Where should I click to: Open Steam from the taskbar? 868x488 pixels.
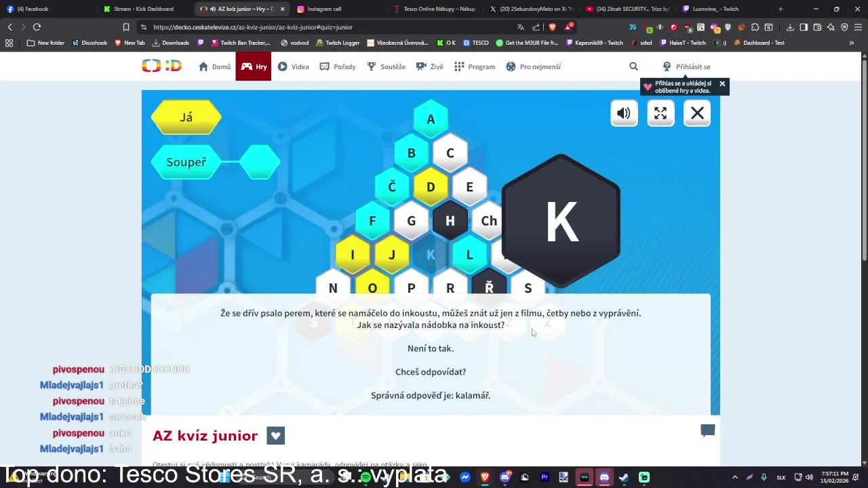(x=624, y=477)
